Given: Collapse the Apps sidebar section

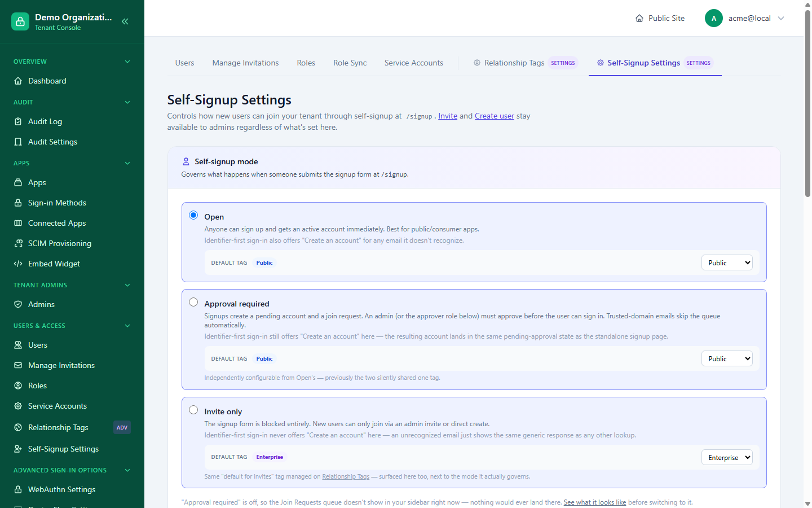Looking at the screenshot, I should coord(127,163).
